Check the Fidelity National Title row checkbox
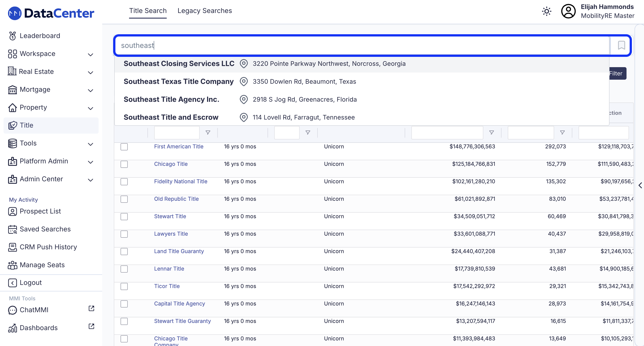 [124, 182]
